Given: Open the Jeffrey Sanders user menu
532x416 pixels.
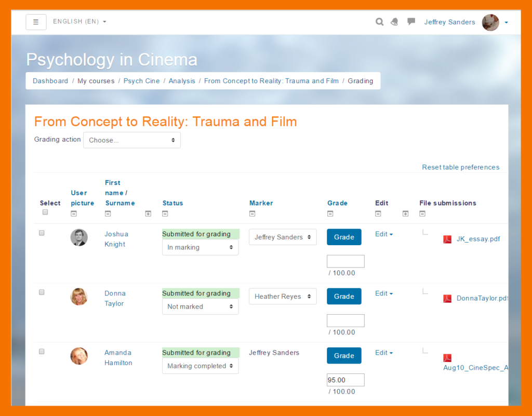Looking at the screenshot, I should (x=449, y=22).
